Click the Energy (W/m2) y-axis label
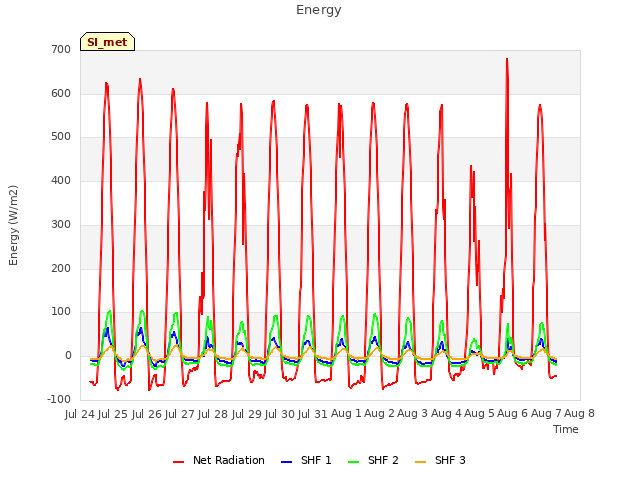This screenshot has width=640, height=480. (x=13, y=225)
